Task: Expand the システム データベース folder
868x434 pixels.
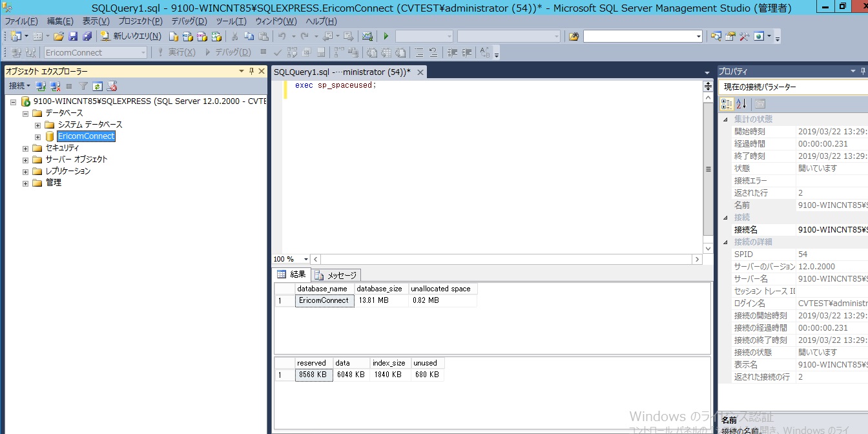Action: click(x=37, y=125)
